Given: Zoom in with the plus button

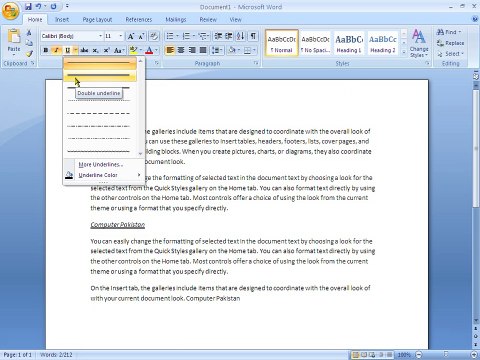Looking at the screenshot, I should point(475,355).
